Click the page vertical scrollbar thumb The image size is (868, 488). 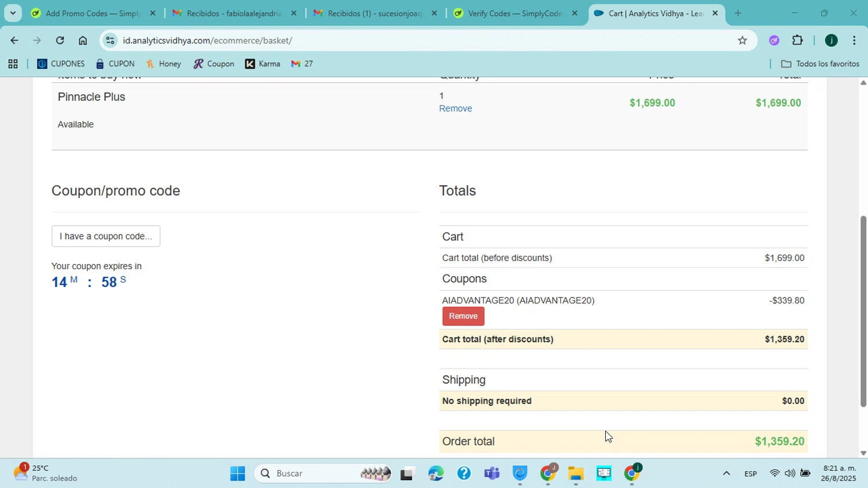tap(863, 311)
